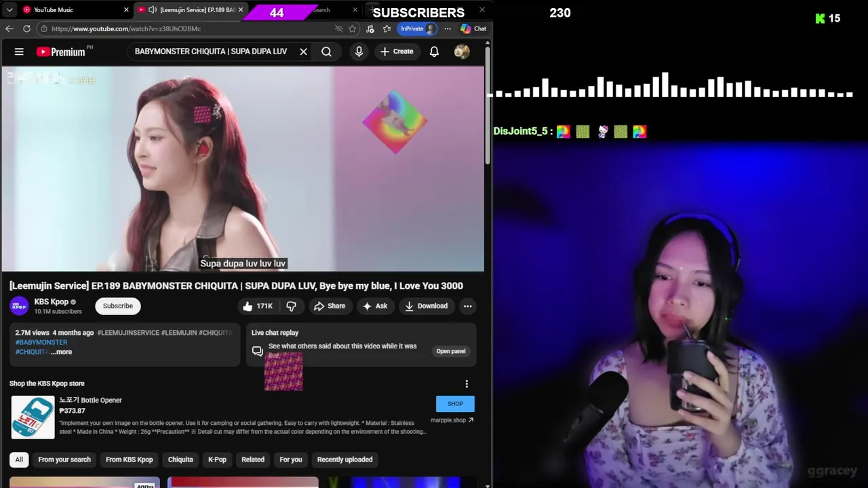Select the Recently uploaded chip
Viewport: 868px width, 488px height.
click(x=345, y=460)
